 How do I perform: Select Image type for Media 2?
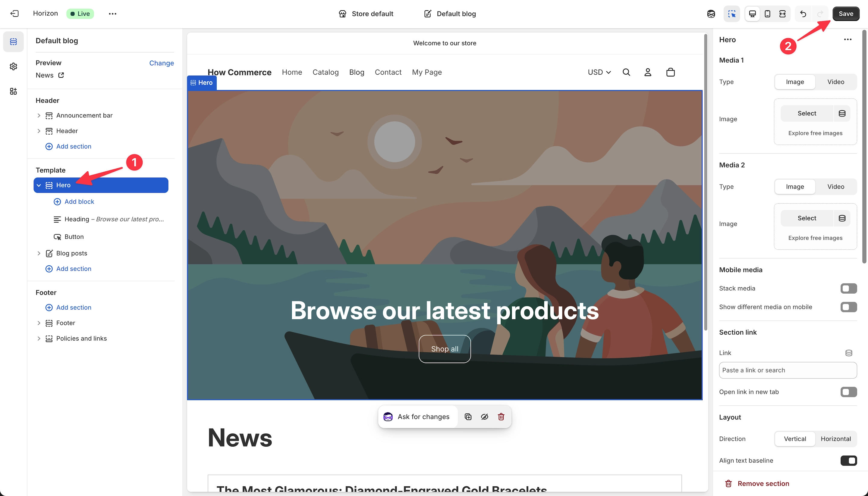[795, 187]
